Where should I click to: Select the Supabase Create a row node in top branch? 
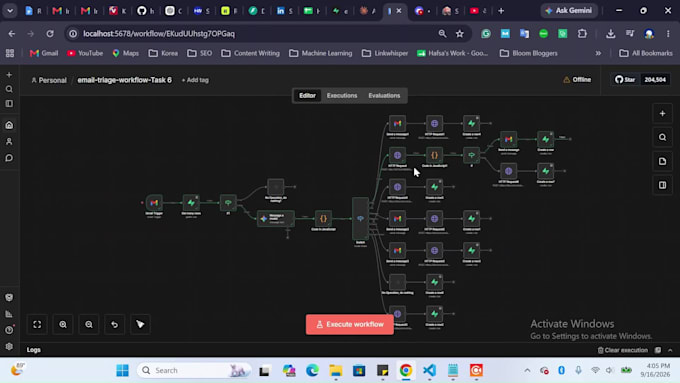pos(471,124)
